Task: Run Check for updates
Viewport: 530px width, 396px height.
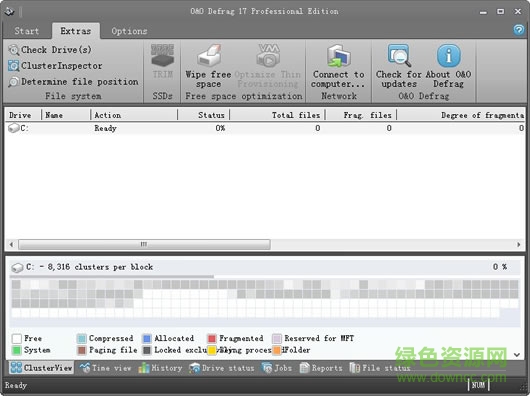Action: coord(399,66)
